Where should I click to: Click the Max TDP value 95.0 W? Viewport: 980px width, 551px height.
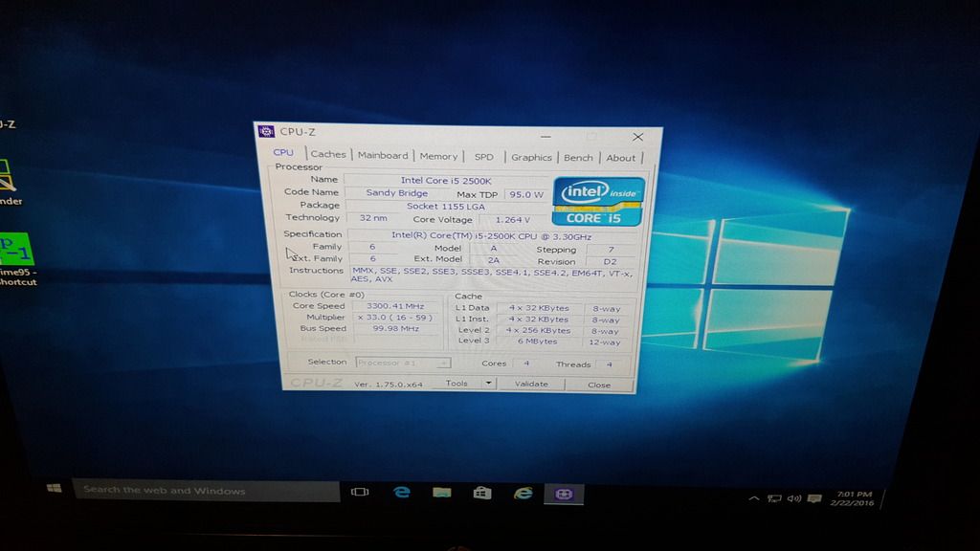[x=525, y=194]
